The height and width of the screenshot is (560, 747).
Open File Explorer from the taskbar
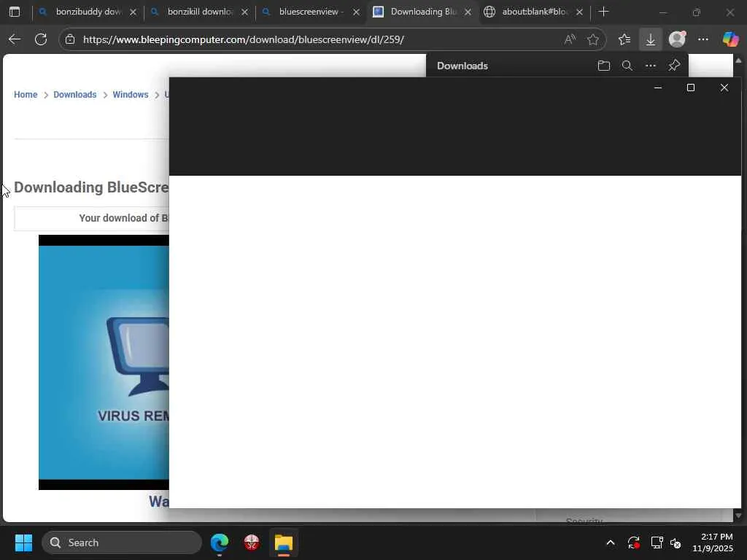point(284,542)
